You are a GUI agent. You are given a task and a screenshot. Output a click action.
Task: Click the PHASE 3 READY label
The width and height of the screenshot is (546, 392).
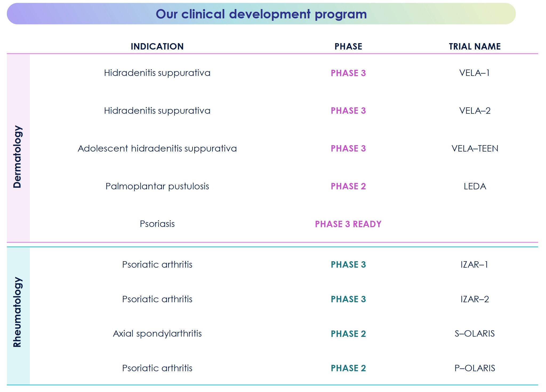[348, 224]
